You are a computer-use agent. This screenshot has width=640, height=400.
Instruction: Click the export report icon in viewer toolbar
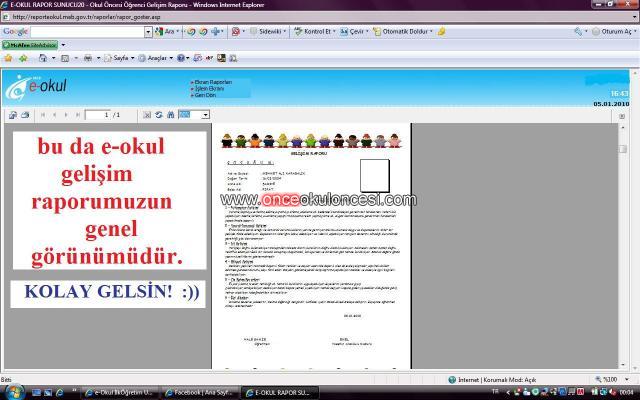[x=12, y=116]
